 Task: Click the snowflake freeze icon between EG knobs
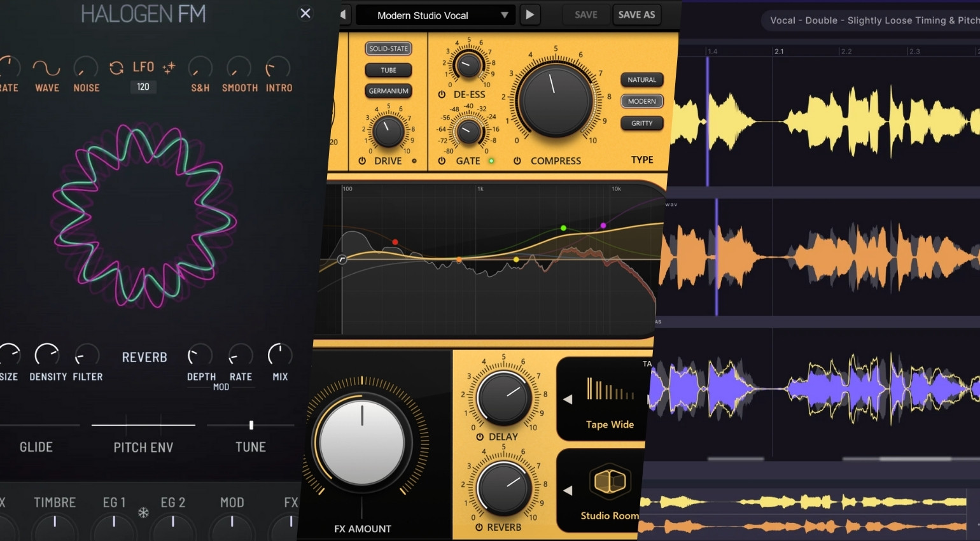[144, 512]
